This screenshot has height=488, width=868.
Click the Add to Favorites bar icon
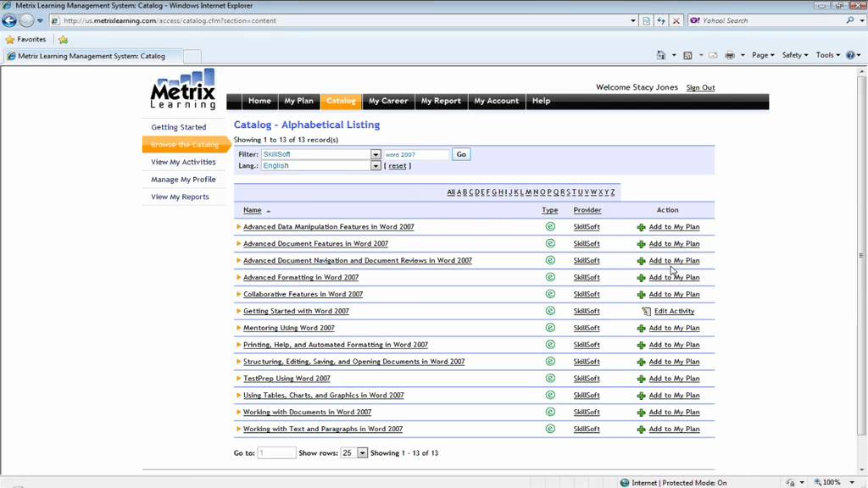(63, 39)
